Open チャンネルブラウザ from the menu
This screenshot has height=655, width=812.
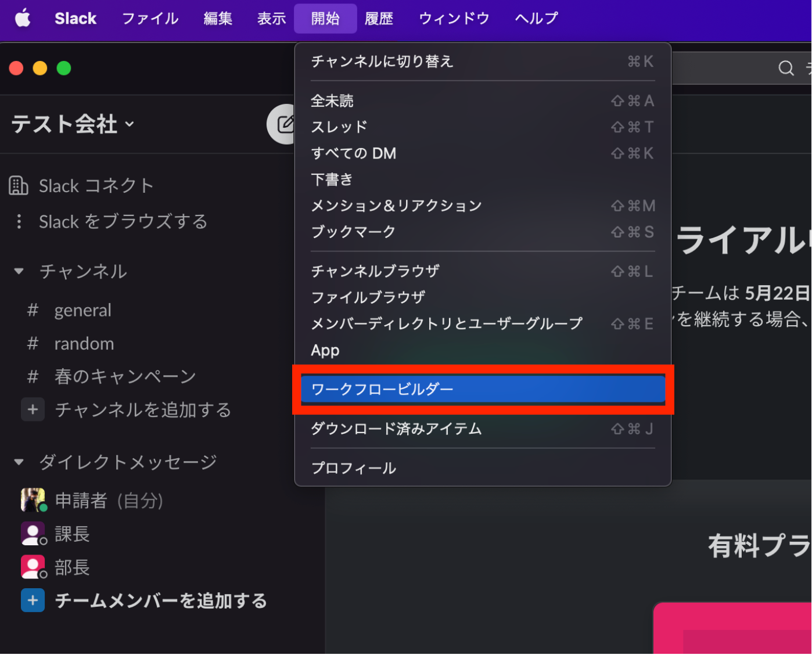(483, 271)
